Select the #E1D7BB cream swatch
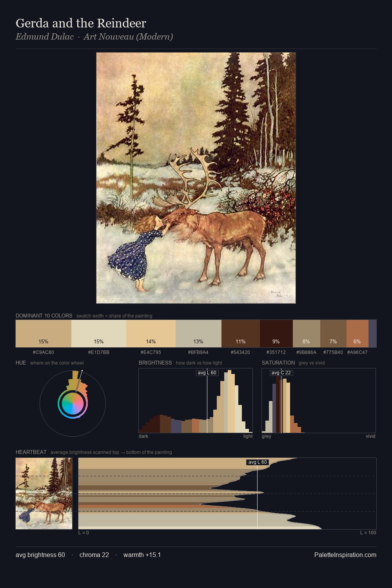392x588 pixels. [x=99, y=334]
